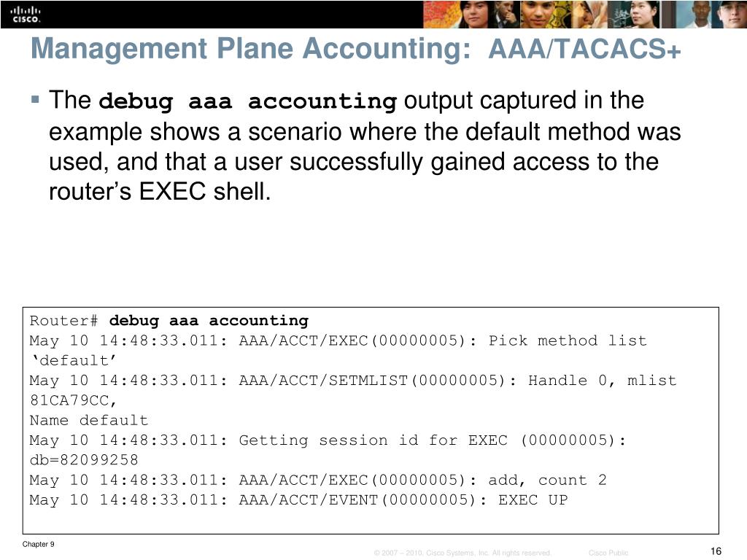Image resolution: width=747 pixels, height=560 pixels.
Task: Select the slide title Management Plane Accounting
Action: tap(251, 49)
